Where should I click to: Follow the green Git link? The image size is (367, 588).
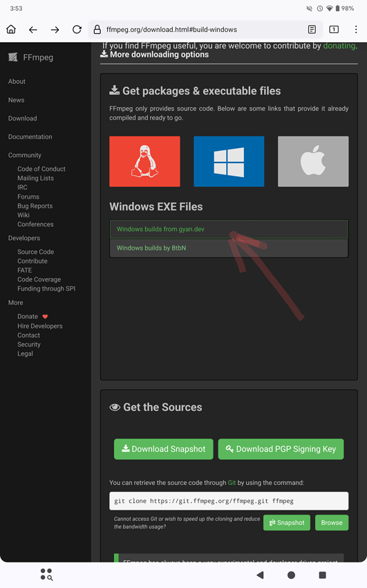point(232,483)
